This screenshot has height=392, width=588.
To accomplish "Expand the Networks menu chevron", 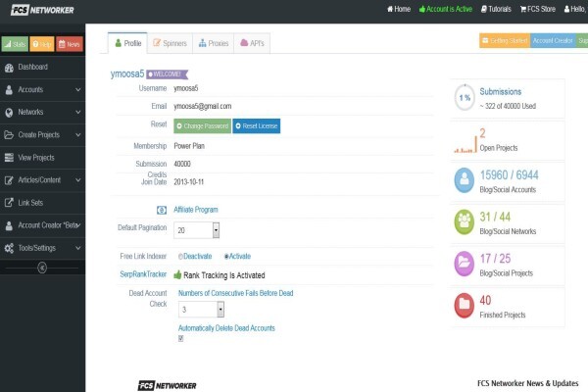I will click(x=78, y=112).
